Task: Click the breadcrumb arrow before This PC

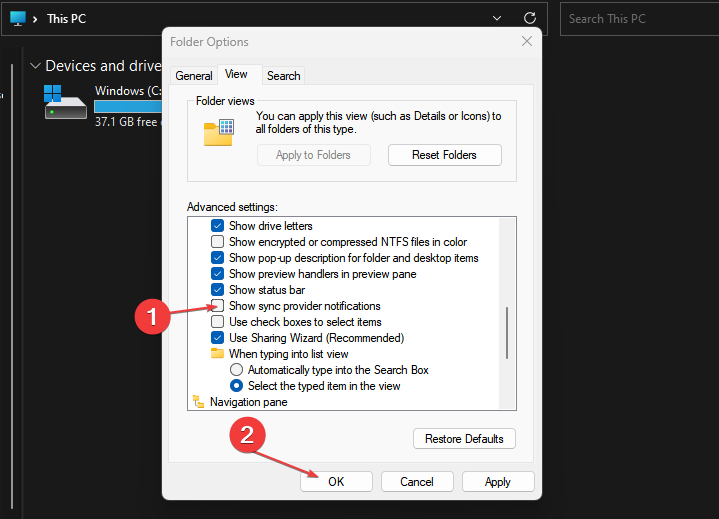Action: 35,19
